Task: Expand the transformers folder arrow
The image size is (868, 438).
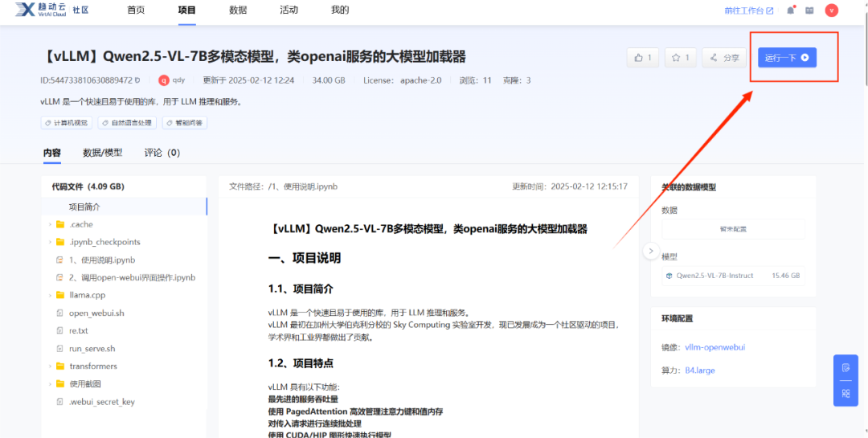Action: coord(50,366)
